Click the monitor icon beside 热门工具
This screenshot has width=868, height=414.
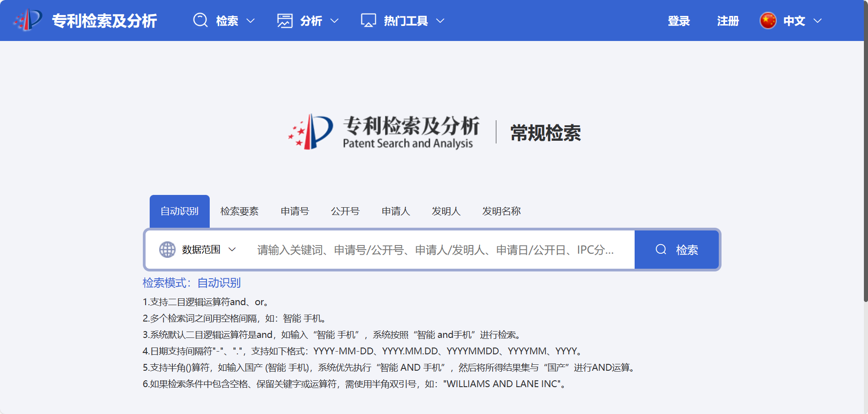(368, 20)
